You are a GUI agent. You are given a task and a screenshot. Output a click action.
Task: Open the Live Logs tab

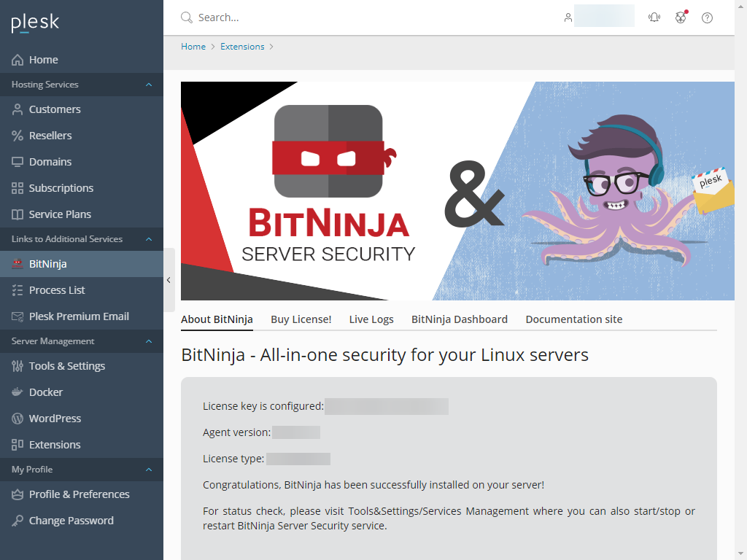[371, 319]
